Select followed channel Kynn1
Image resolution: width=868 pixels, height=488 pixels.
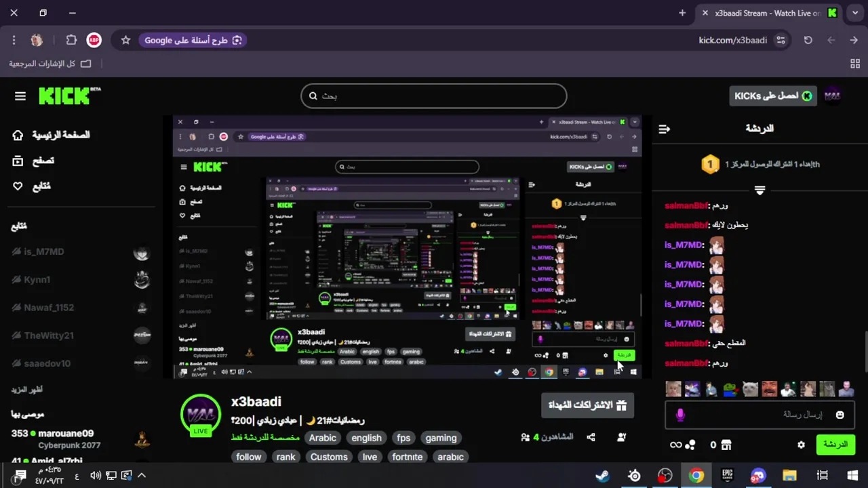pyautogui.click(x=81, y=279)
